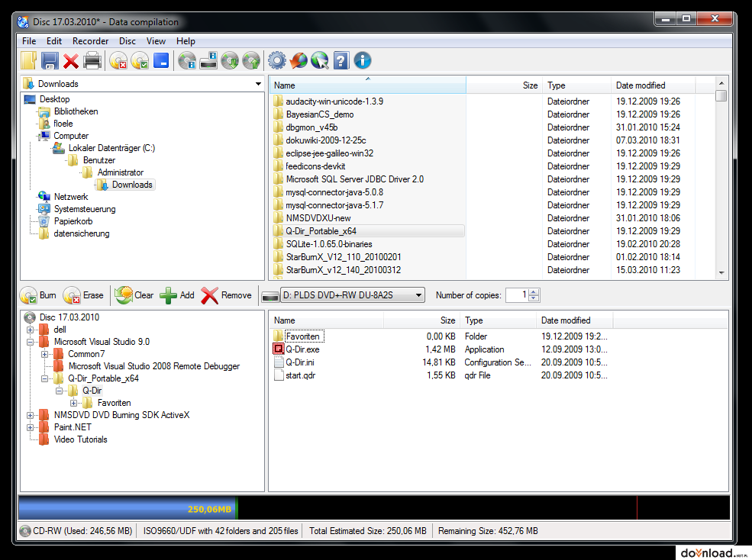Click the blue info about icon

click(363, 60)
